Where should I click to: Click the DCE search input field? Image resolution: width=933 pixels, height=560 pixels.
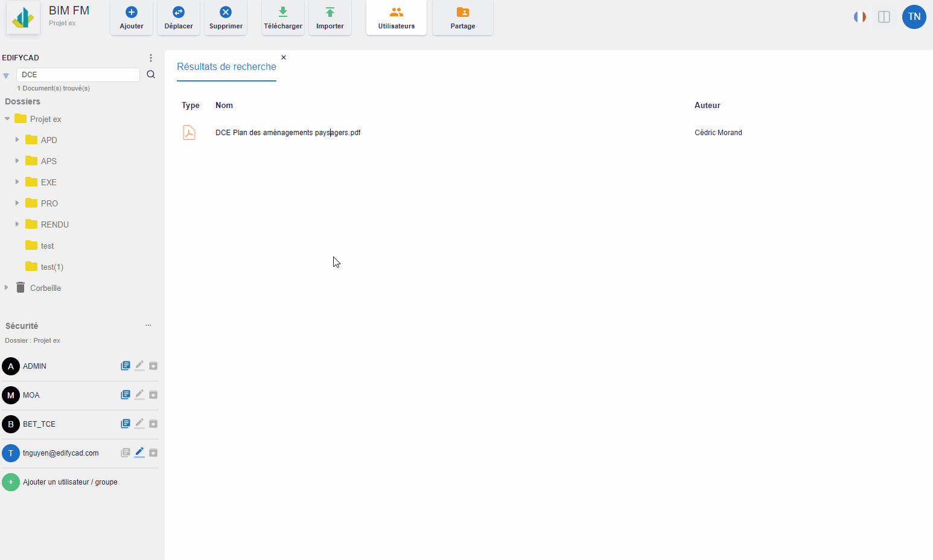78,75
